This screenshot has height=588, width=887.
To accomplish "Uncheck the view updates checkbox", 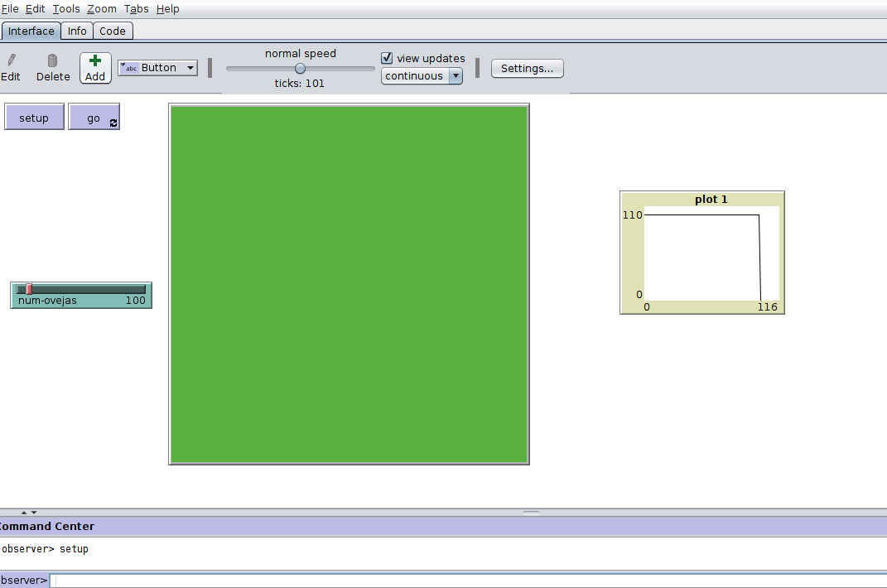I will coord(387,58).
